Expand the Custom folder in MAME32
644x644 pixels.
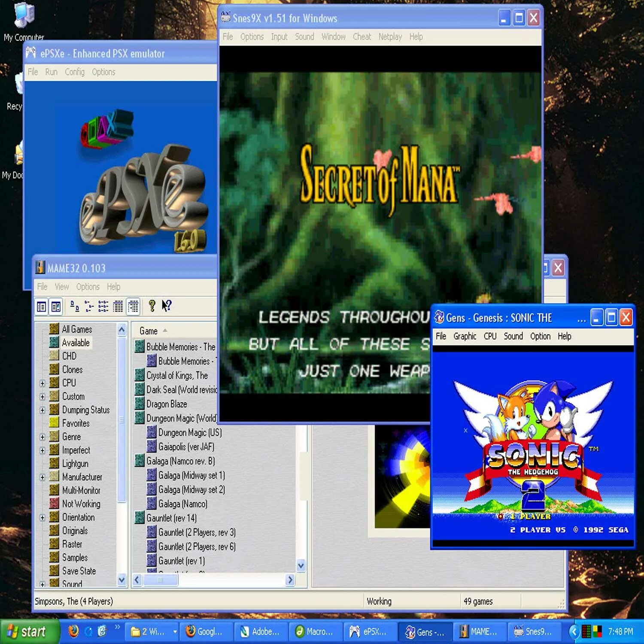coord(43,397)
